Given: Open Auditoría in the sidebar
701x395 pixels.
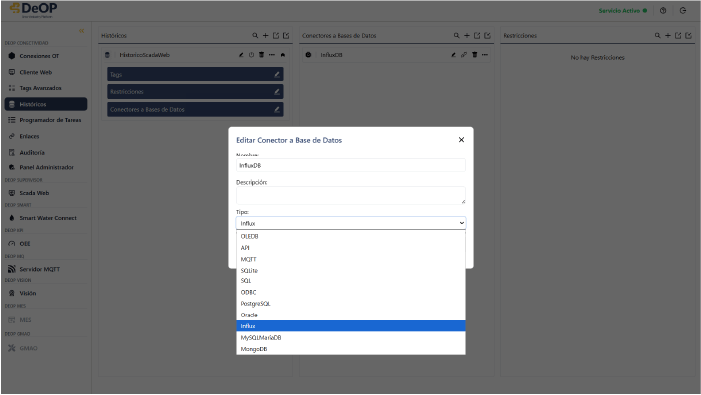Looking at the screenshot, I should (46, 152).
